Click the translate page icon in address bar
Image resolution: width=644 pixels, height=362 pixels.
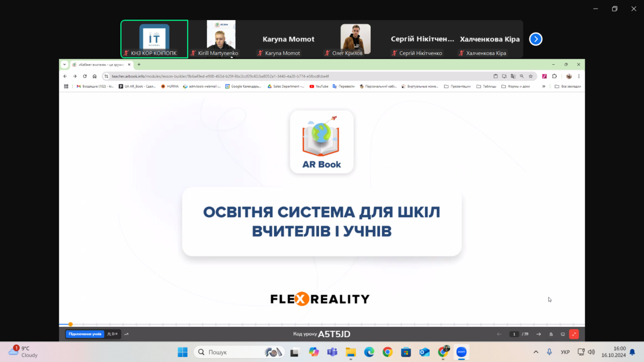(513, 76)
